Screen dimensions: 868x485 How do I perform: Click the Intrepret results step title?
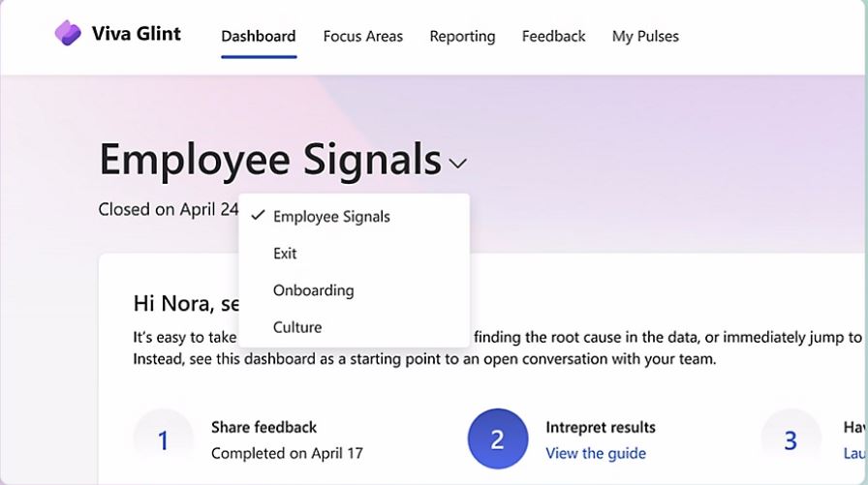coord(601,427)
